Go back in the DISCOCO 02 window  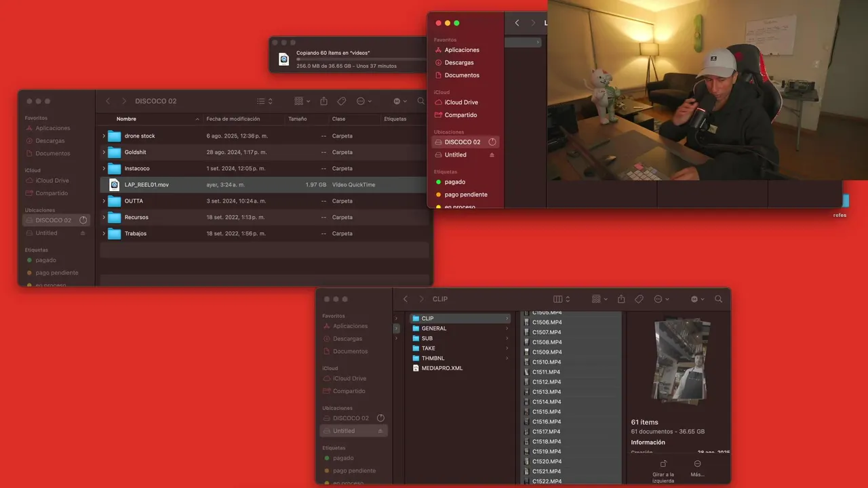108,101
